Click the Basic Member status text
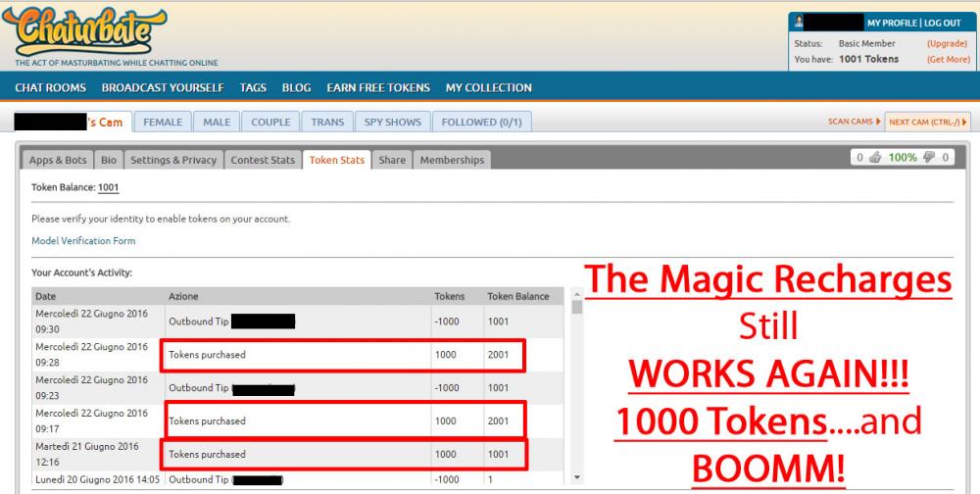 (x=867, y=44)
